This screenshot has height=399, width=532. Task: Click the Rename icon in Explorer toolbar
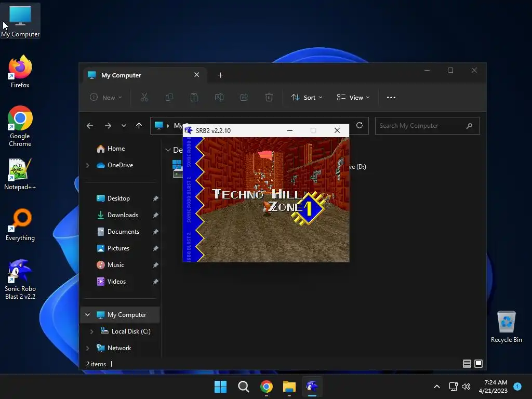pyautogui.click(x=219, y=97)
